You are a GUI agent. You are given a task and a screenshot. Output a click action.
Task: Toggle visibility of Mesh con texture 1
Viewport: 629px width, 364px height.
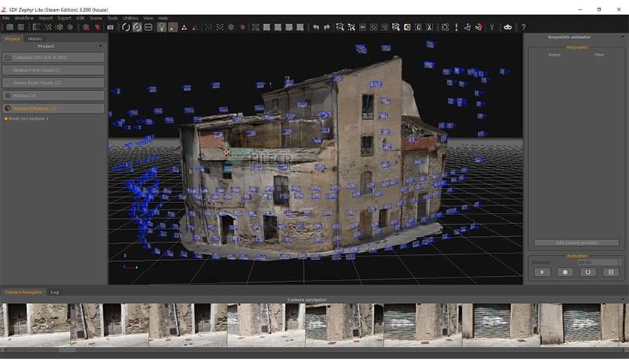6,119
